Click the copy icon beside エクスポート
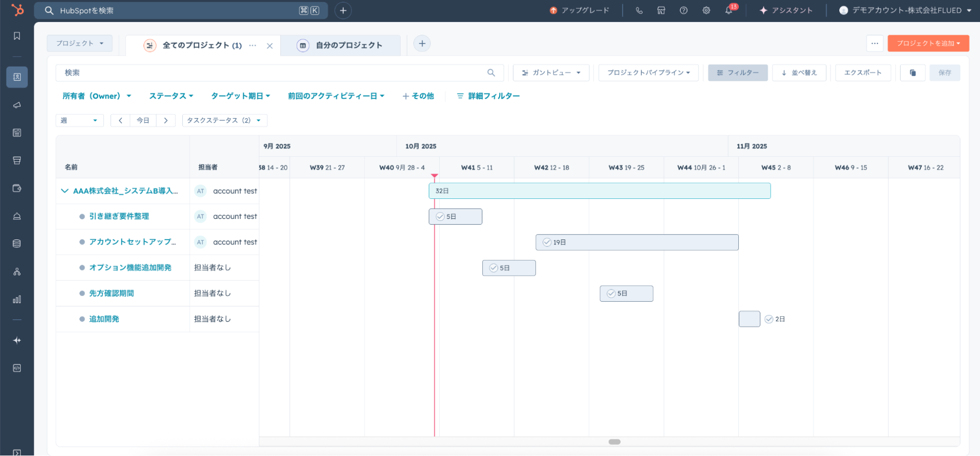 pos(912,72)
